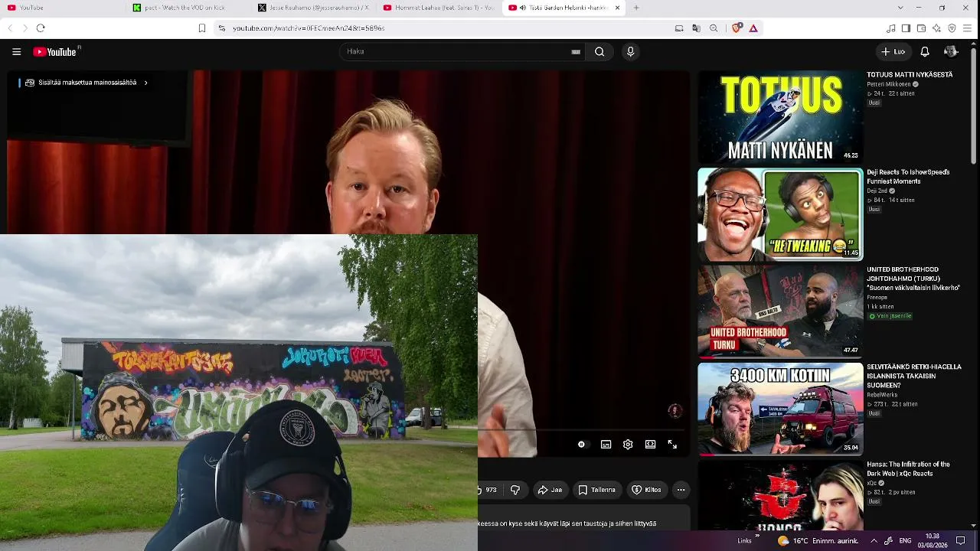Open Brave Shields lion icon
Viewport: 980px width, 551px height.
click(737, 28)
